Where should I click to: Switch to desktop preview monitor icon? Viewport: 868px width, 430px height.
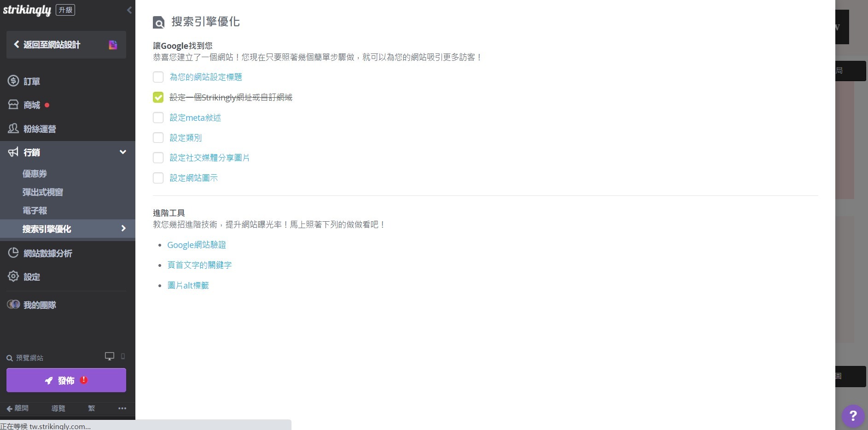click(x=109, y=356)
